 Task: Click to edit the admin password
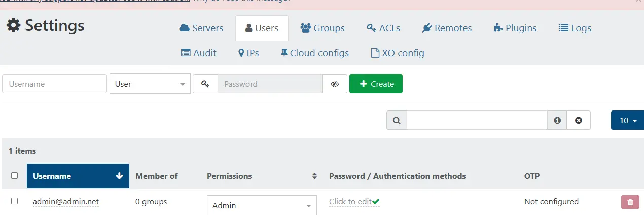(x=350, y=201)
